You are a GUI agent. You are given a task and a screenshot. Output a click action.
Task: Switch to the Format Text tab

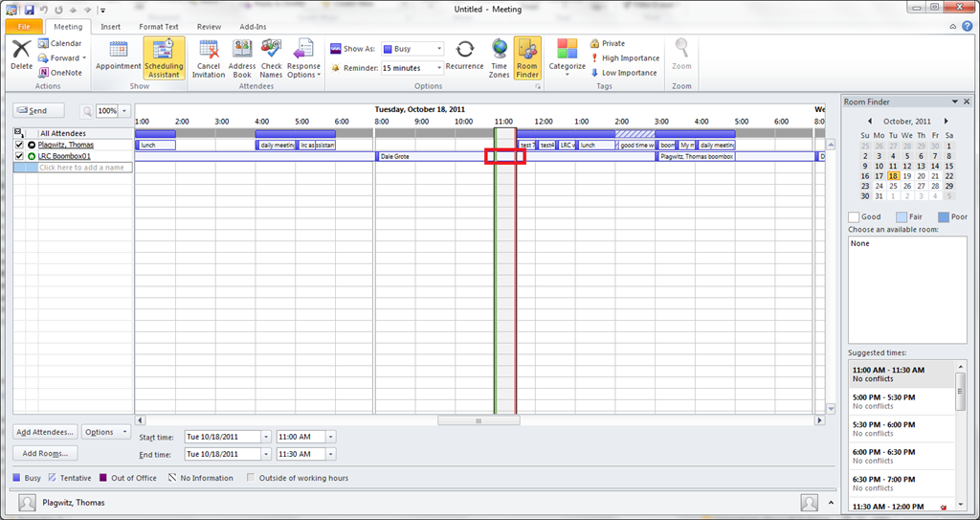pos(158,27)
